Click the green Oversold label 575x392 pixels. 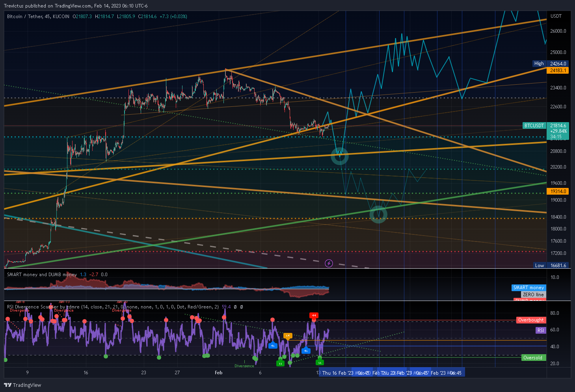[533, 358]
